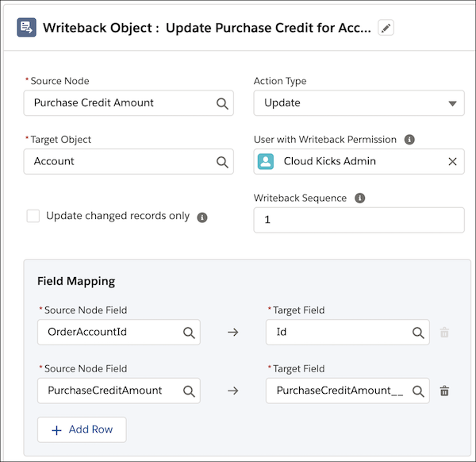The height and width of the screenshot is (462, 476).
Task: Open info tooltip for Writeback Sequence
Action: click(359, 198)
